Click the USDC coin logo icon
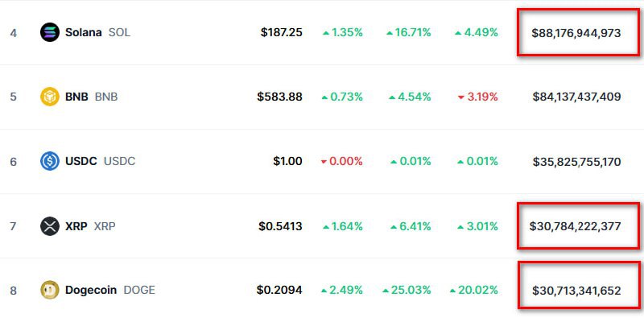644x318 pixels. 50,162
